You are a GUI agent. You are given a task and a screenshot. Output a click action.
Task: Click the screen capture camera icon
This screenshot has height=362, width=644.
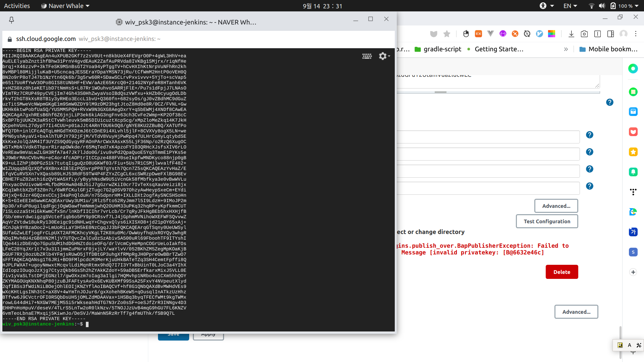pos(584,34)
